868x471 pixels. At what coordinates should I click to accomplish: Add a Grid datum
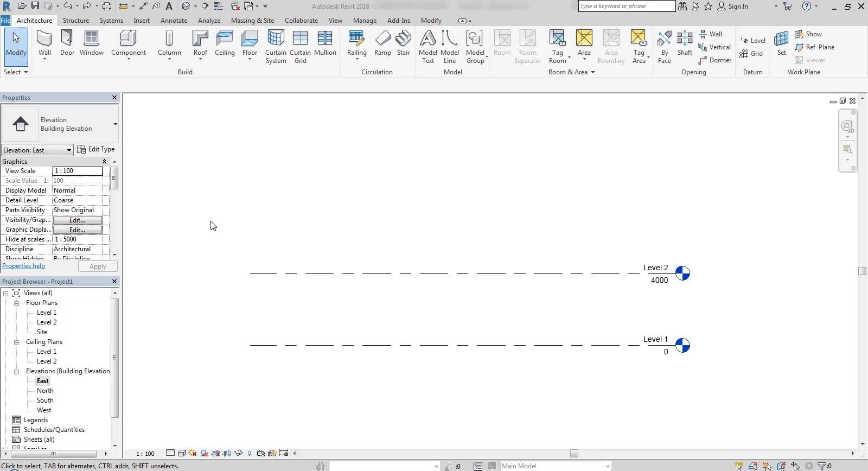pos(751,54)
